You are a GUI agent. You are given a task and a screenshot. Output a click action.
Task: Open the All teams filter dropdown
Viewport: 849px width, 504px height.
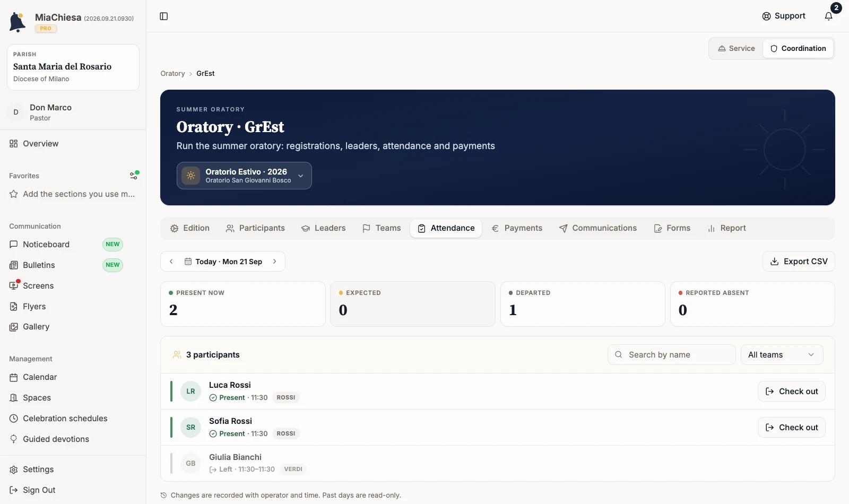[x=782, y=355]
